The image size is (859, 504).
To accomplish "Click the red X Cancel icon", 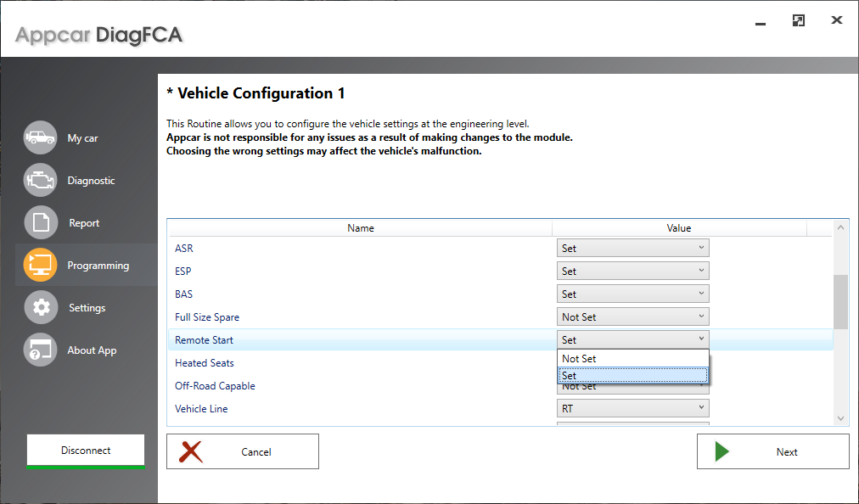I will coord(191,452).
